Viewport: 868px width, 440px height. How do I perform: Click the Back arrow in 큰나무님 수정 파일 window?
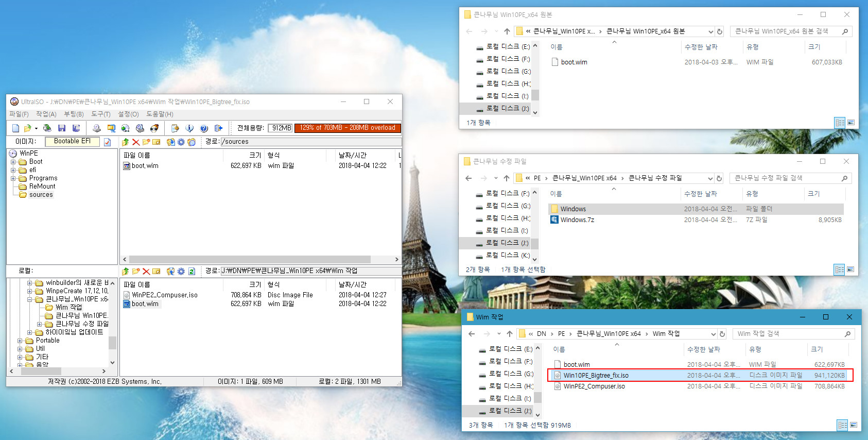[468, 178]
